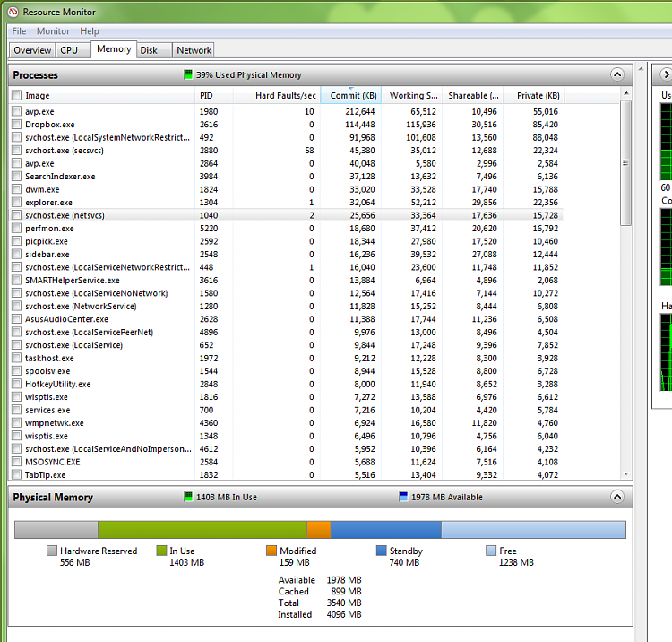Select the services.exe row
The height and width of the screenshot is (642, 672).
pos(287,410)
